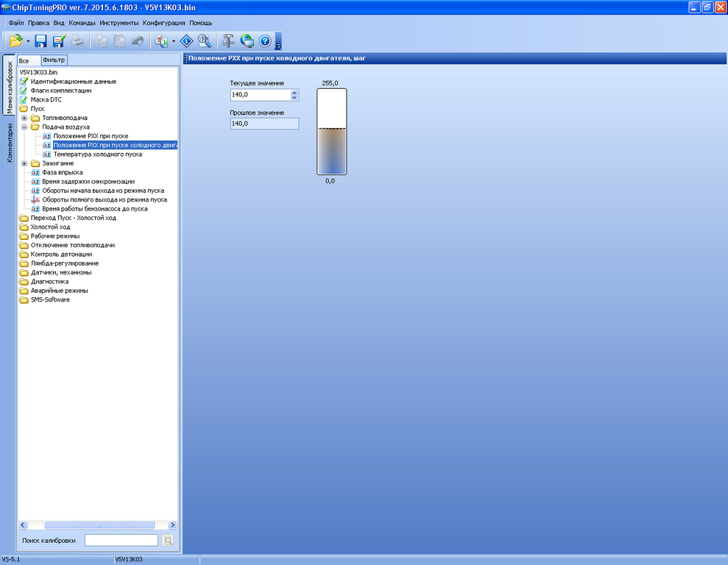728x565 pixels.
Task: Open the SMS-Software folder
Action: 50,299
